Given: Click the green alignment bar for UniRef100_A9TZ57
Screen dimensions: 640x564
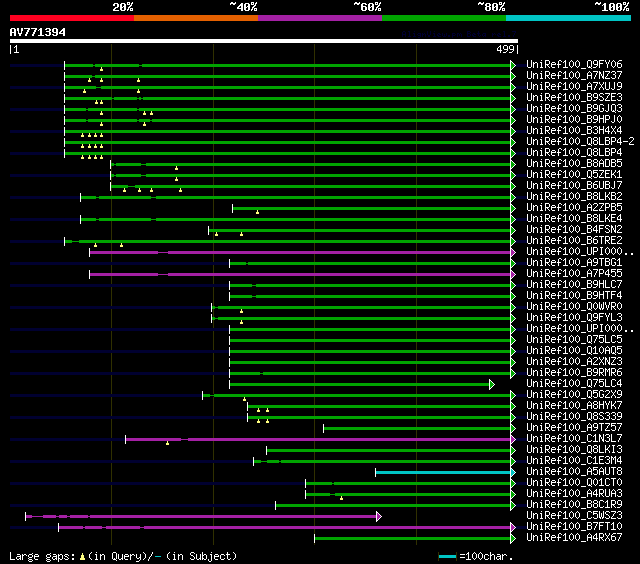Looking at the screenshot, I should click(x=417, y=429).
